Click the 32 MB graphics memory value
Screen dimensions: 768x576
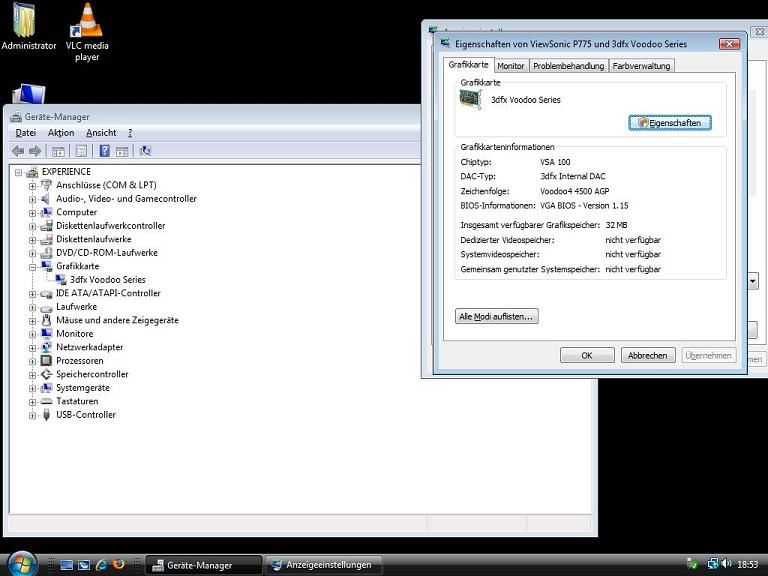click(x=616, y=225)
